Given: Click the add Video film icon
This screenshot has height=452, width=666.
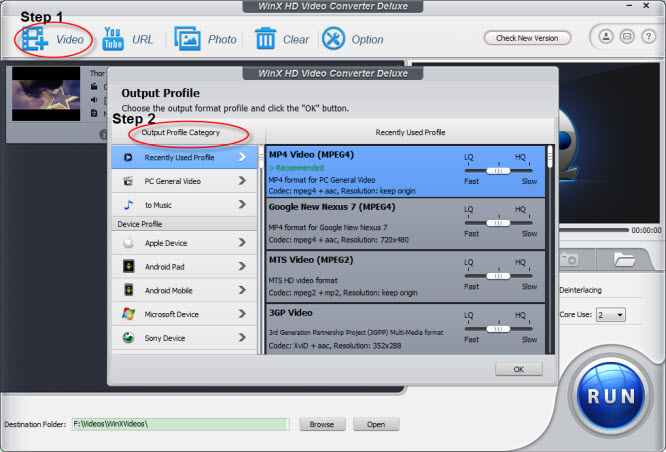Looking at the screenshot, I should point(35,39).
